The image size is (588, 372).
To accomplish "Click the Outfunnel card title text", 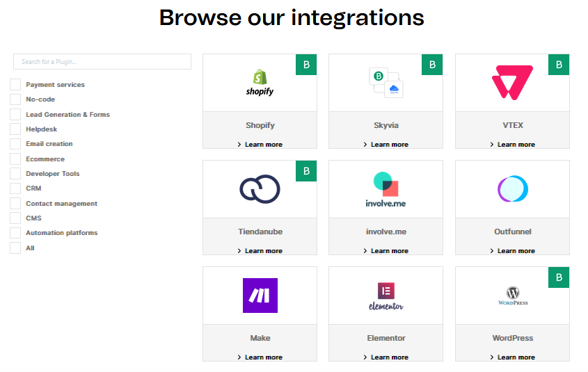I will pos(513,232).
